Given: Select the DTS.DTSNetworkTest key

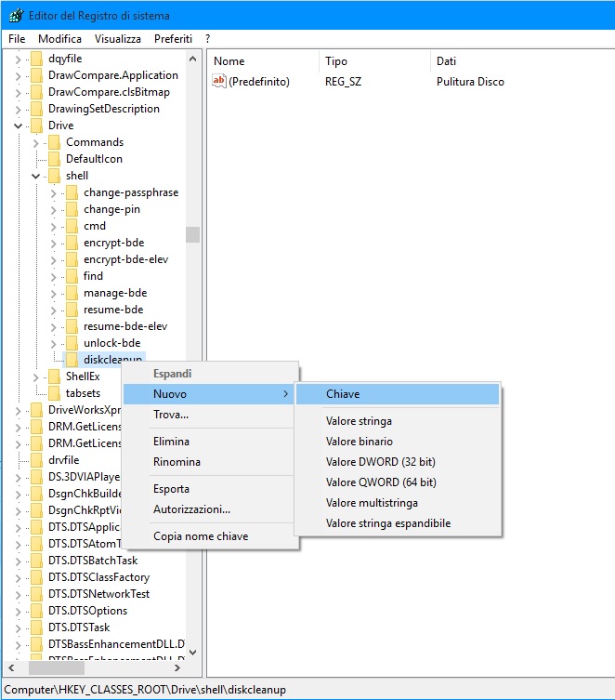Looking at the screenshot, I should coord(99,594).
